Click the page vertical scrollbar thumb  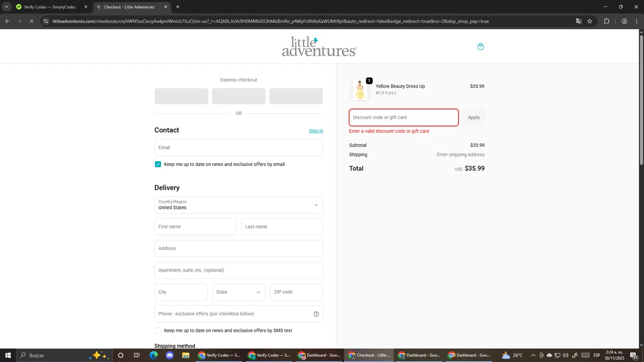[641, 100]
